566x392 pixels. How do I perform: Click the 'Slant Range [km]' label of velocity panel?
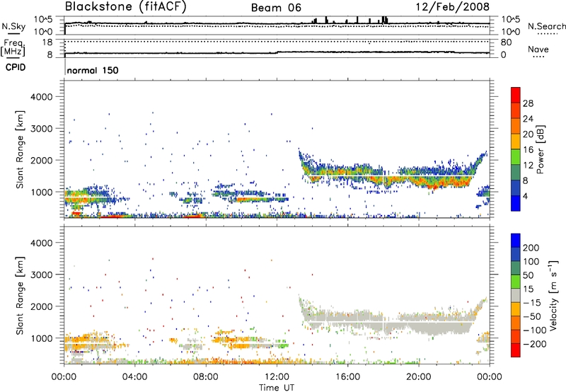pyautogui.click(x=20, y=295)
